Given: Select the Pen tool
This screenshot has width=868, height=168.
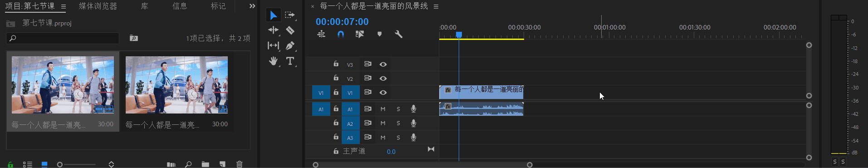Looking at the screenshot, I should [290, 45].
